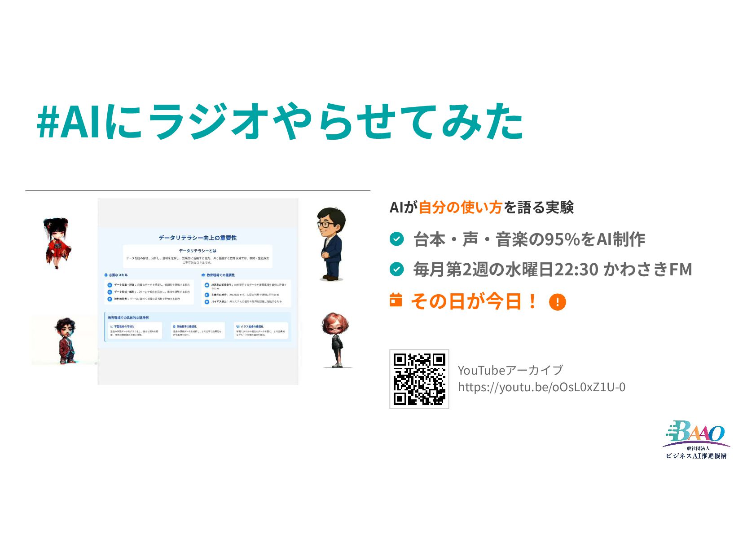
Task: Click the 評価基準の最適化 card
Action: tap(198, 331)
